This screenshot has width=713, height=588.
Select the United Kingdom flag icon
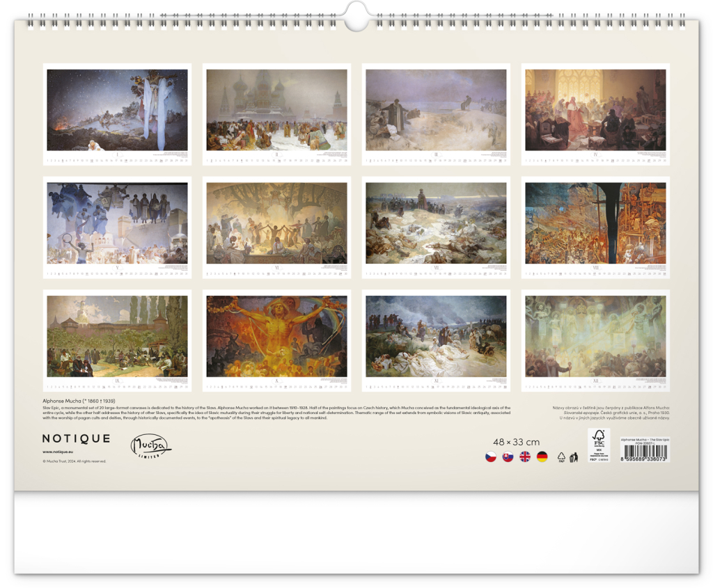pos(525,456)
